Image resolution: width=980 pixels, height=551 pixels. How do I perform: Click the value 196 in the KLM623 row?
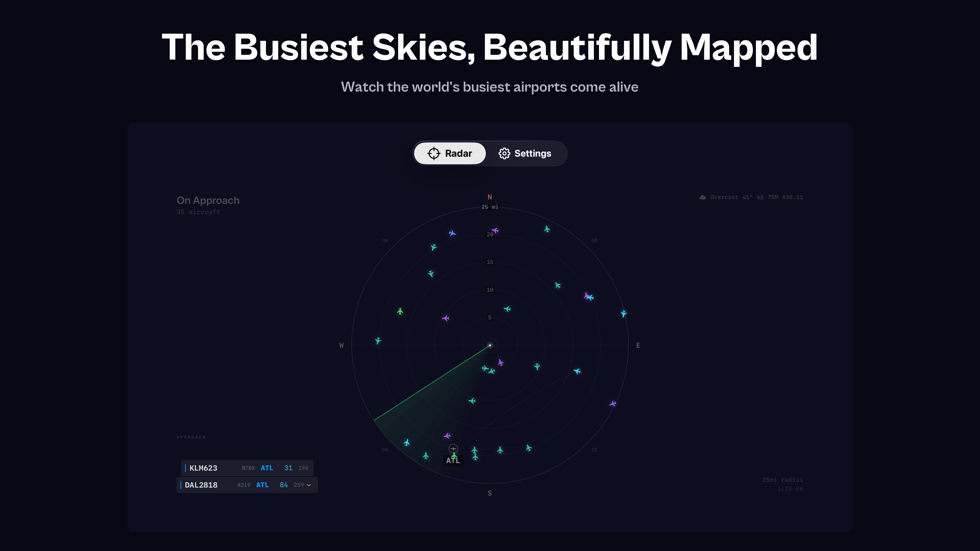[x=303, y=468]
